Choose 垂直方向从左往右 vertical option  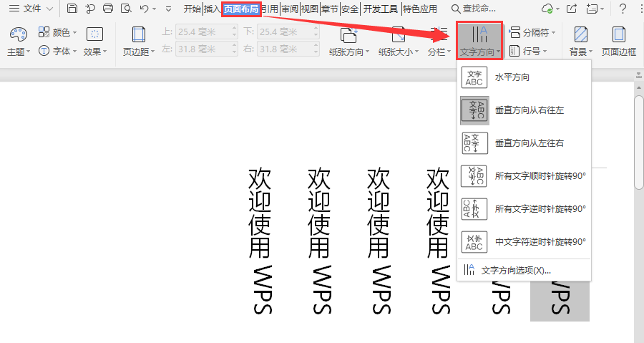530,143
